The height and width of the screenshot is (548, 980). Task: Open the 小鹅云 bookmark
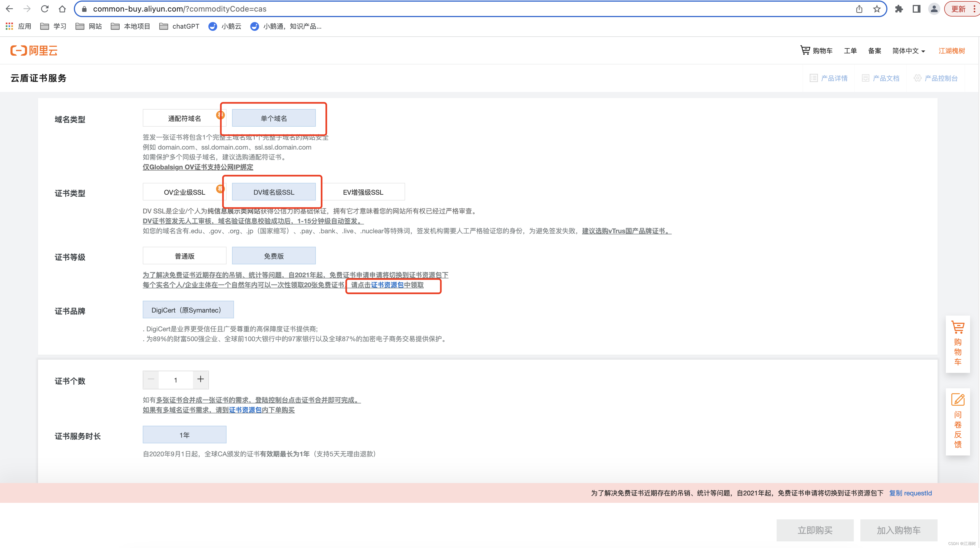tap(225, 26)
